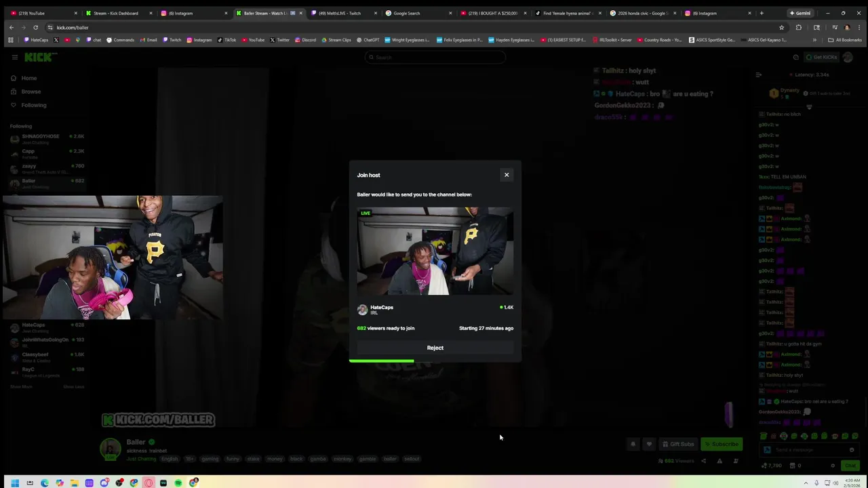868x488 pixels.
Task: Click the HateCaps avatar in dialog
Action: pos(362,310)
